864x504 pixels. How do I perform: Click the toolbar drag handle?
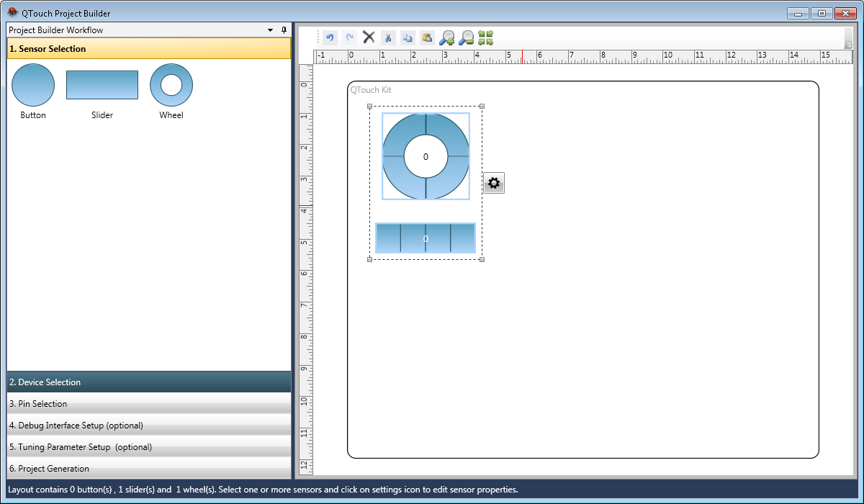(318, 37)
